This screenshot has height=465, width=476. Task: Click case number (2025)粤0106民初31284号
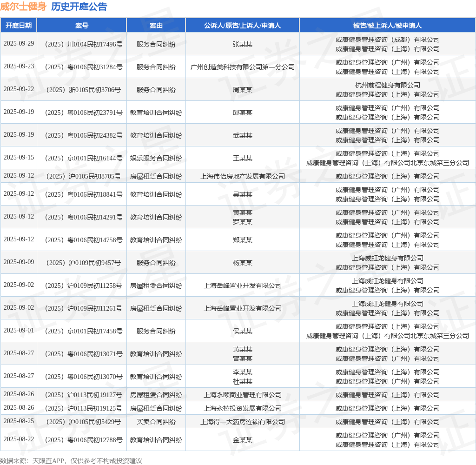coord(84,67)
